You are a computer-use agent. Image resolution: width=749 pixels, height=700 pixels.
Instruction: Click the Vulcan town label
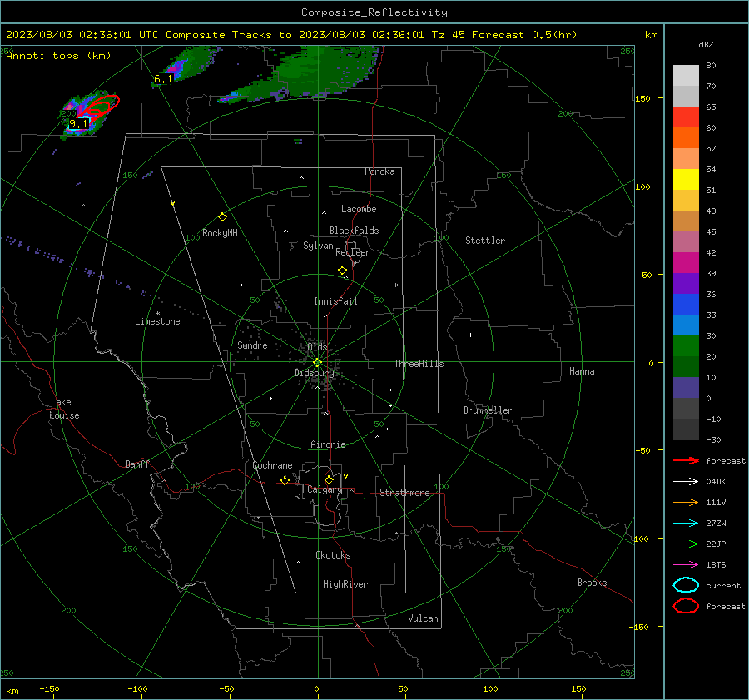[424, 618]
